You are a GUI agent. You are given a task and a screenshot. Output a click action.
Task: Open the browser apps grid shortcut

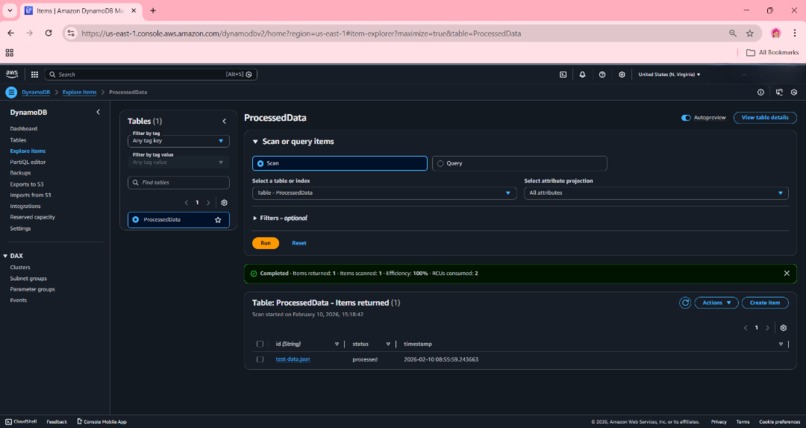click(x=9, y=52)
